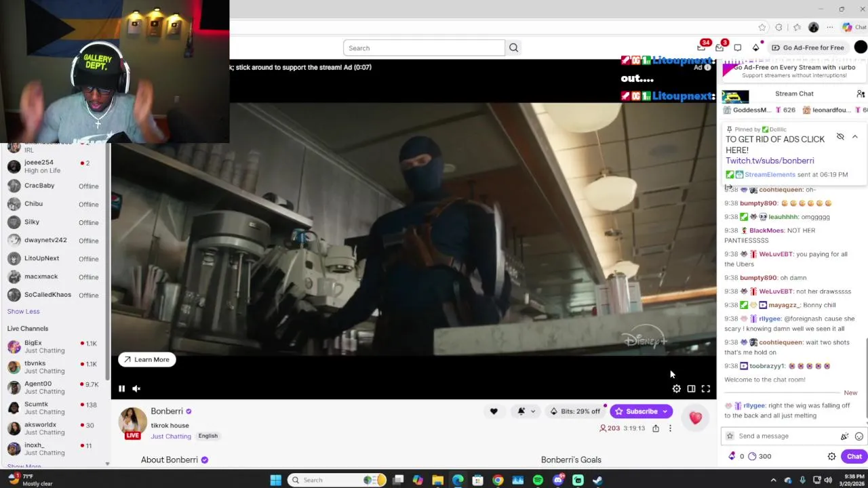Screen dimensions: 868x488
Task: Open the notifications inbox with 34 badge
Action: (702, 47)
